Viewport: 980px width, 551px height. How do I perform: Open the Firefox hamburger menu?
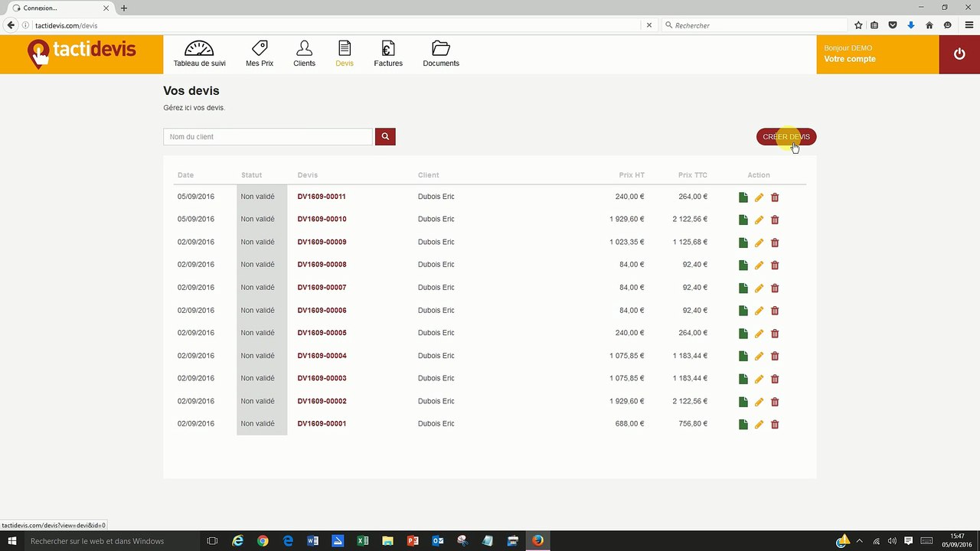pos(969,25)
